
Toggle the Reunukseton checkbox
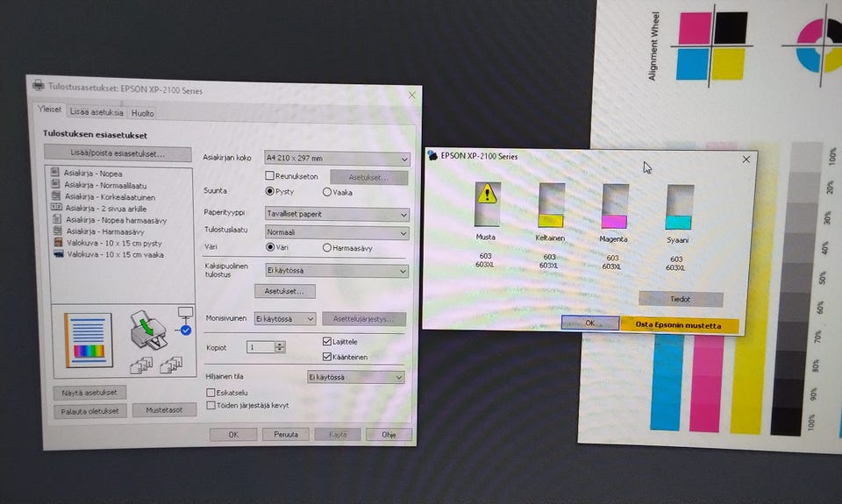point(270,175)
